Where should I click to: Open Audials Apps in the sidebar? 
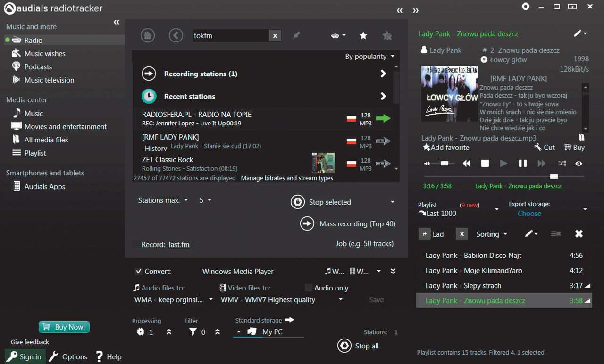(45, 186)
